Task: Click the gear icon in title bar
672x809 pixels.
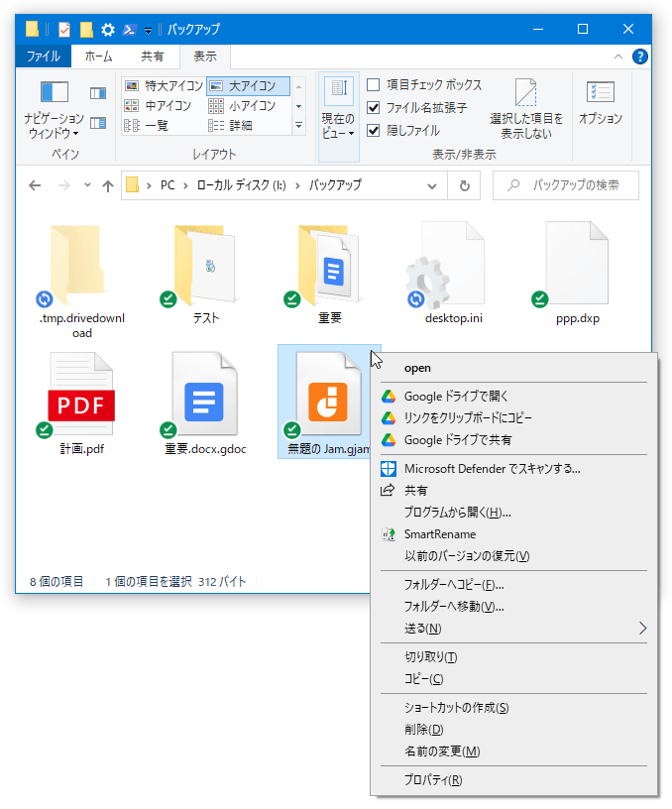Action: click(108, 30)
